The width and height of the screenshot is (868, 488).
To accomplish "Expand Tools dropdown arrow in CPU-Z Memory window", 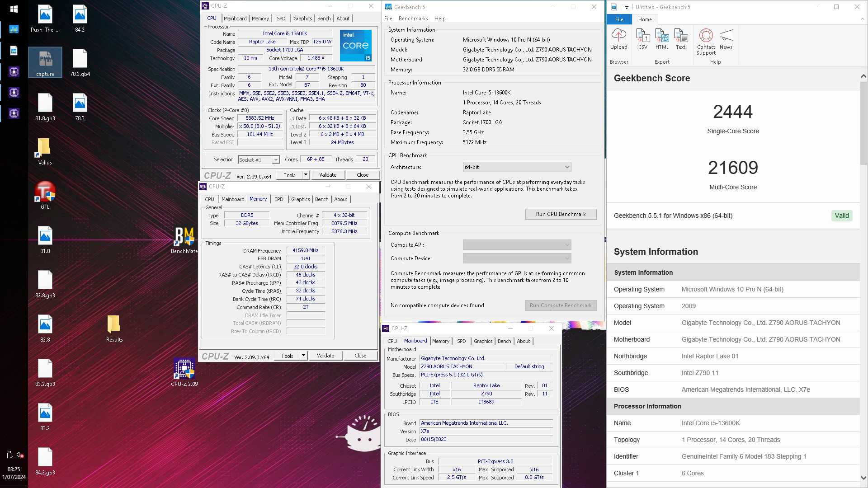I will 303,356.
